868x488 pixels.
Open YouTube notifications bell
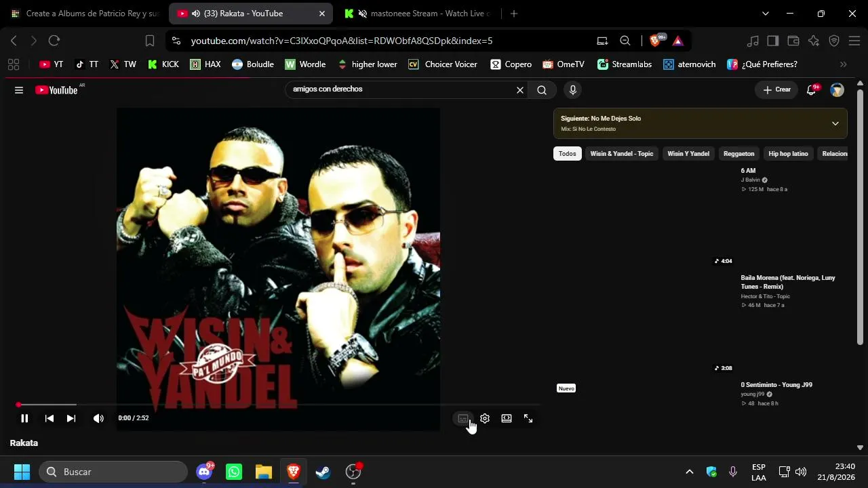pos(812,89)
